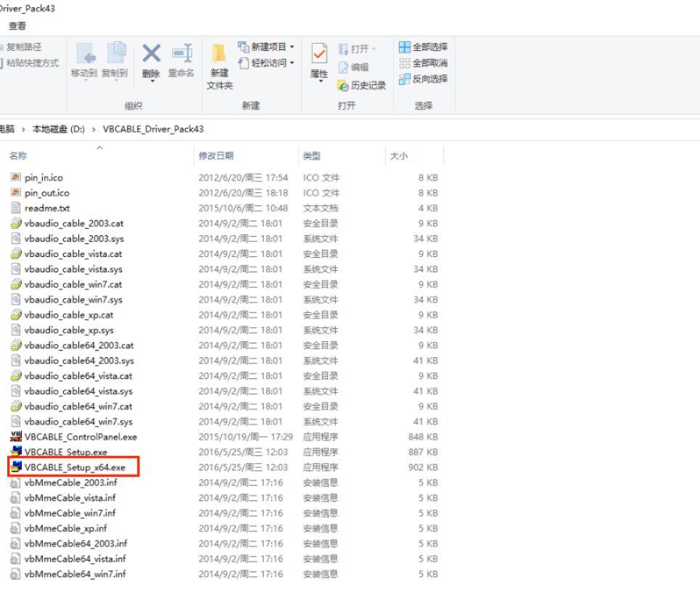The height and width of the screenshot is (590, 700).
Task: Sort by the Size (大小) column header
Action: (x=399, y=156)
